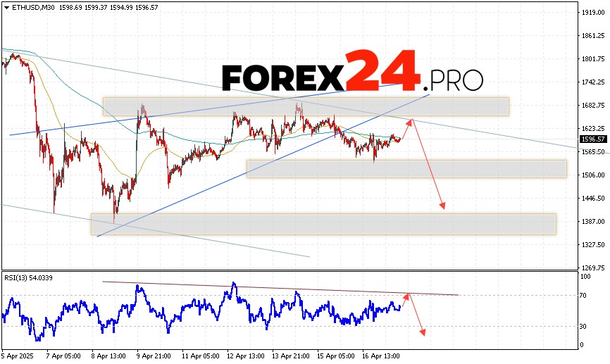The width and height of the screenshot is (610, 364).
Task: Select the brown descending RSI trendline
Action: click(x=282, y=288)
